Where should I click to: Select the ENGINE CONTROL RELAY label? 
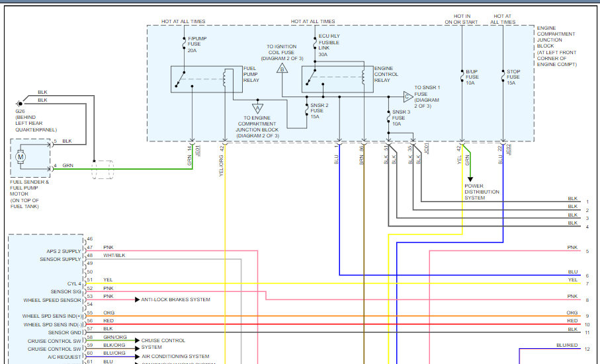coord(386,74)
